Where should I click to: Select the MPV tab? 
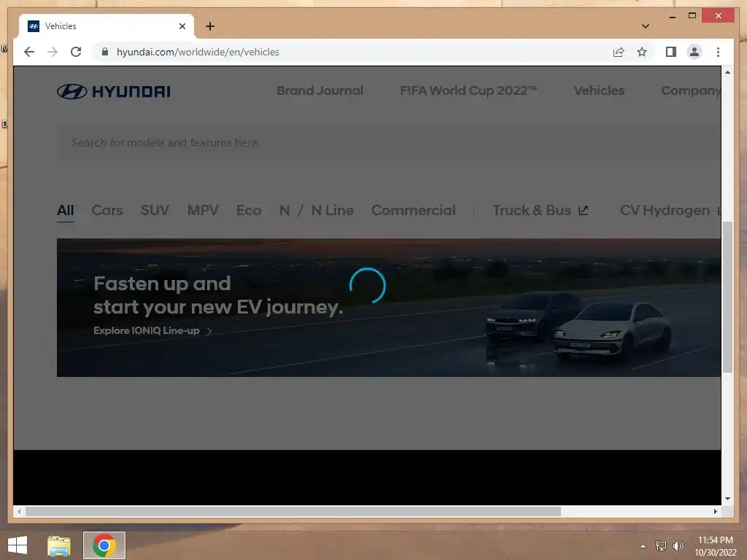point(203,211)
